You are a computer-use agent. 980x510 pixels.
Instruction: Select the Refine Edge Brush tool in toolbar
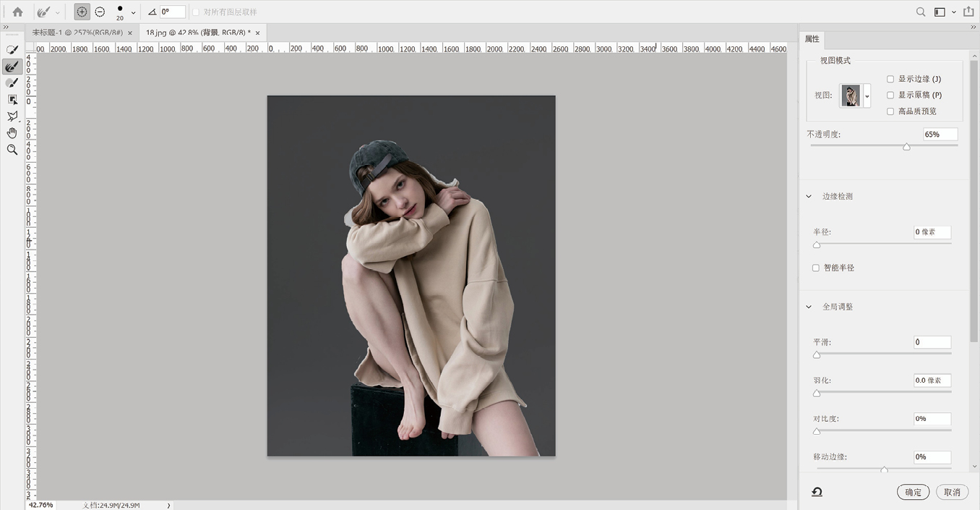(x=12, y=67)
